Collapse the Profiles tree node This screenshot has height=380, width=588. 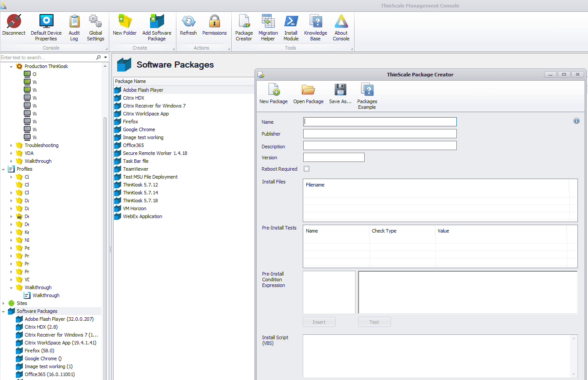[x=4, y=169]
